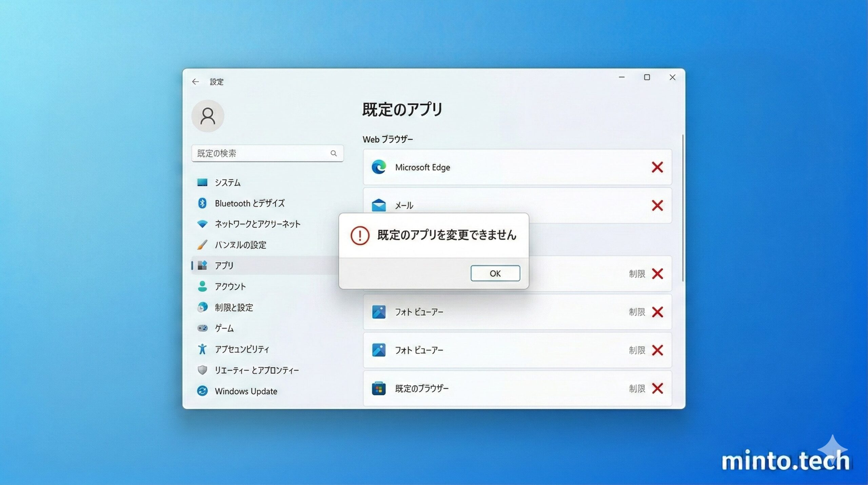Remove メール using its red X
Viewport: 868px width, 485px height.
(657, 206)
